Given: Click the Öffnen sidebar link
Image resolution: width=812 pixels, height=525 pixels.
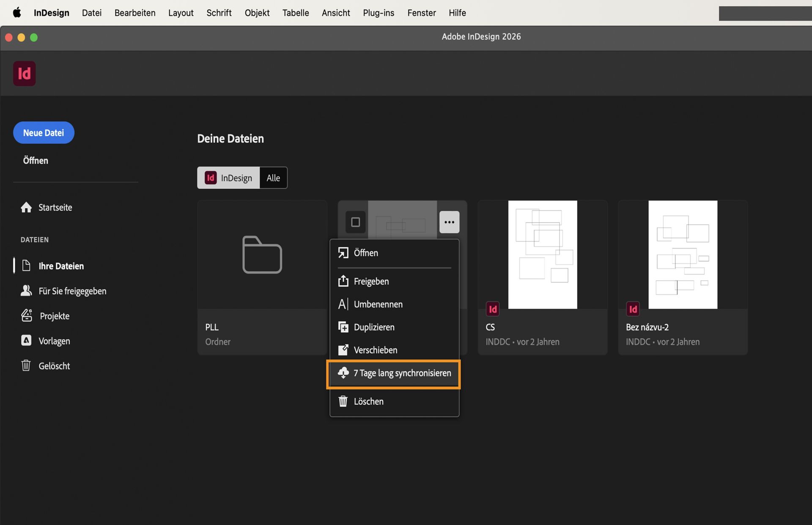Looking at the screenshot, I should click(x=36, y=160).
